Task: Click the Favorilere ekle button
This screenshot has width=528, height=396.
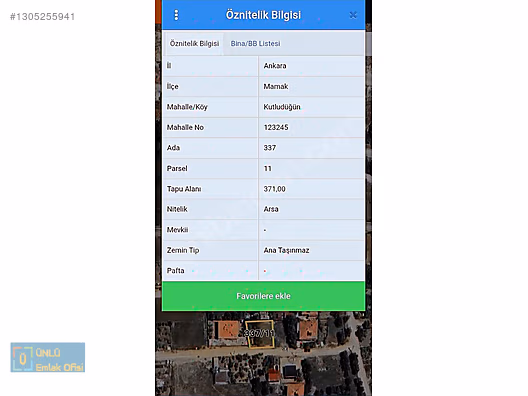Action: pyautogui.click(x=263, y=296)
